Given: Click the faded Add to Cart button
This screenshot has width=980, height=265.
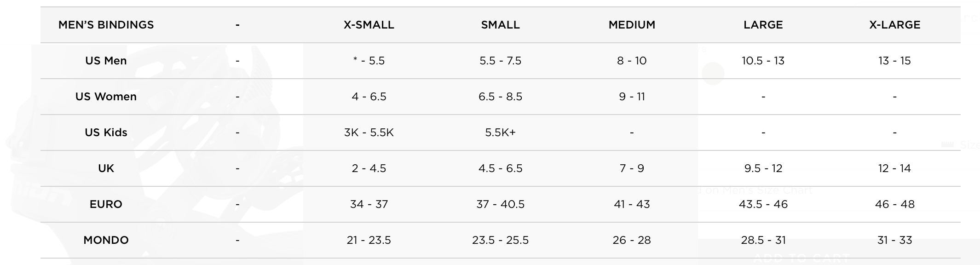Looking at the screenshot, I should tap(801, 258).
